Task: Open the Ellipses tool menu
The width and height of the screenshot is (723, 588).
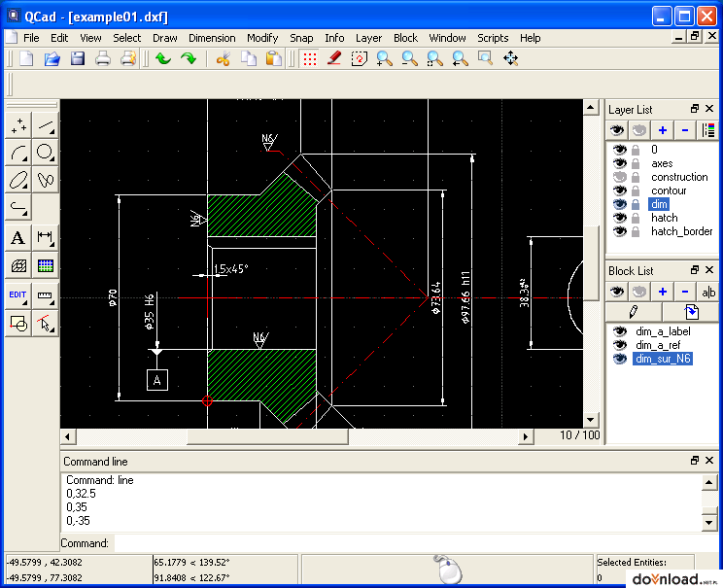Action: pos(18,180)
